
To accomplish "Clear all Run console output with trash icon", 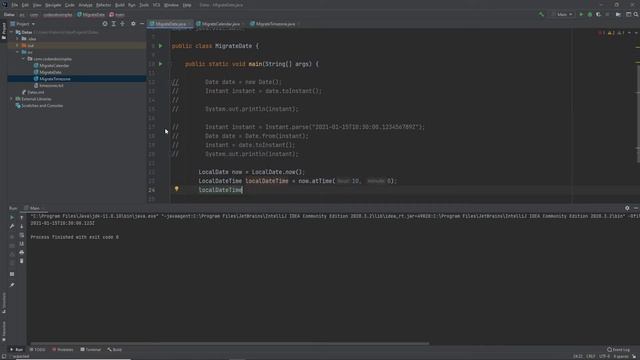I will coord(22,261).
